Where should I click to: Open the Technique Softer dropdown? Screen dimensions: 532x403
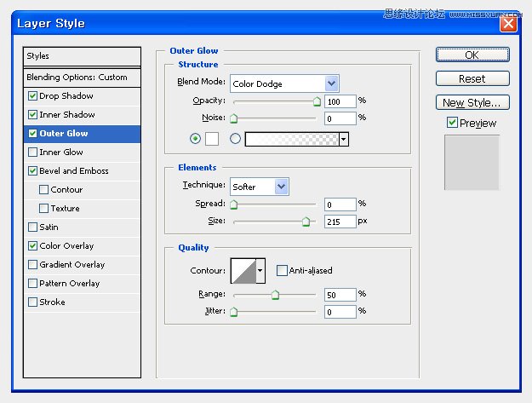260,187
